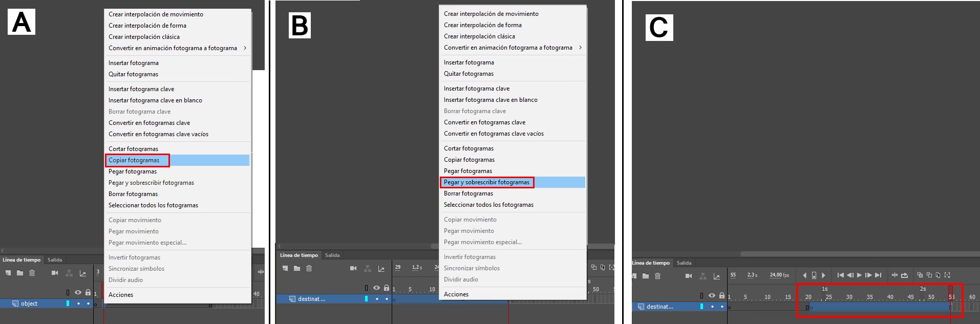Click modify markers icon in panel C
This screenshot has height=324, width=980.
click(947, 275)
